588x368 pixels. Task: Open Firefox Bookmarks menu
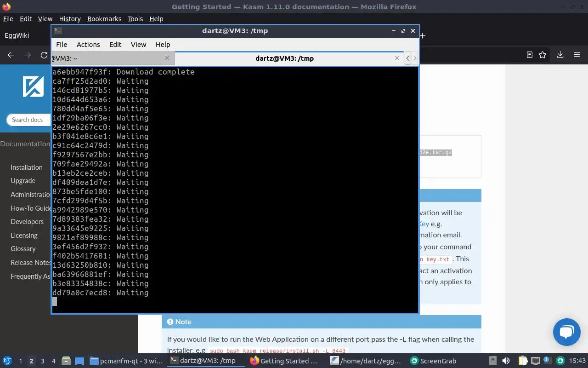tap(104, 19)
